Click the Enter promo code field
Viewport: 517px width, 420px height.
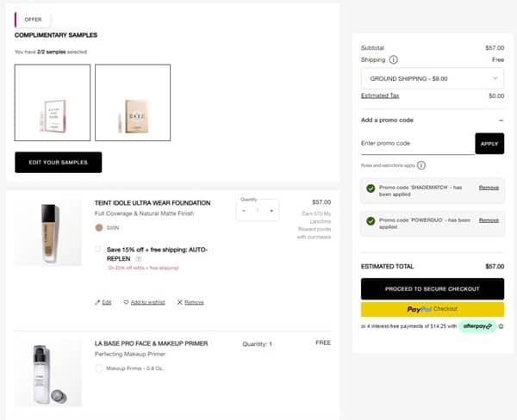417,143
